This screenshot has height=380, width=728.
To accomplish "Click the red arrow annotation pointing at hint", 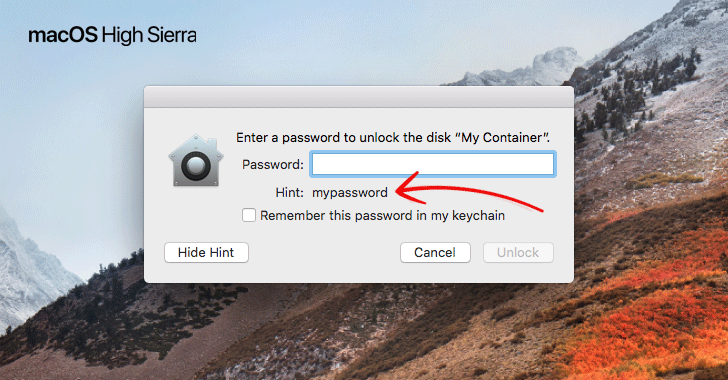I will (469, 190).
